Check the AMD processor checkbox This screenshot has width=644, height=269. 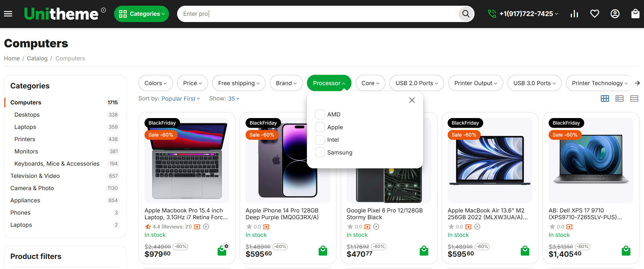(320, 115)
